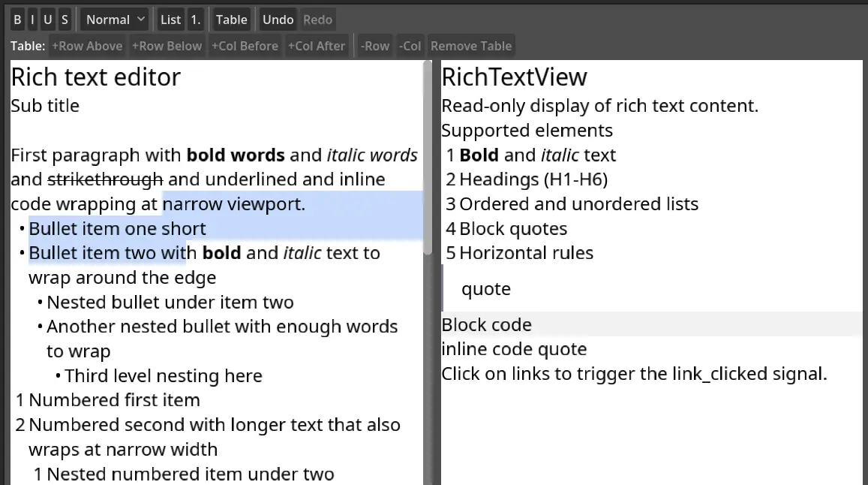The width and height of the screenshot is (868, 485).
Task: Toggle italic formatting with the I icon
Action: [32, 19]
